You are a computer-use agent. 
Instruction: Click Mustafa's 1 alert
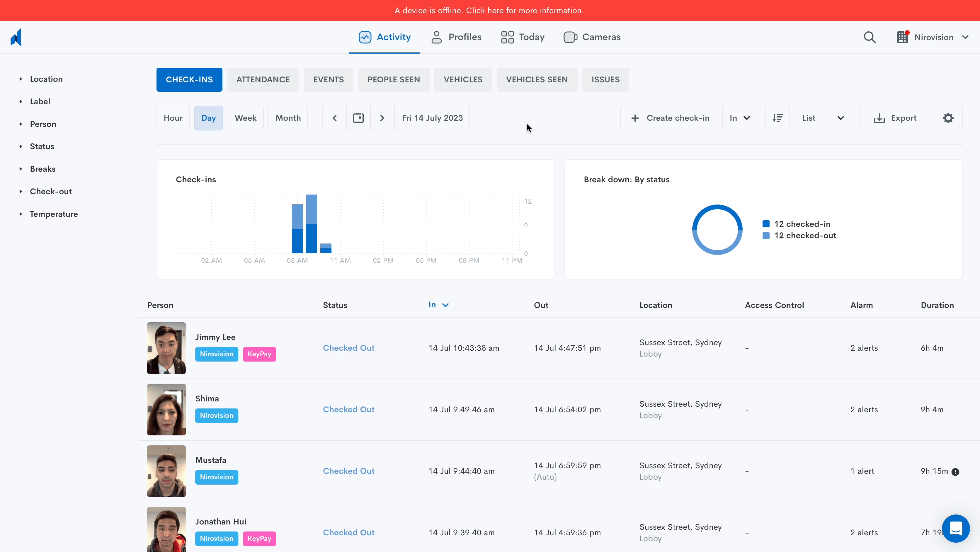click(862, 471)
